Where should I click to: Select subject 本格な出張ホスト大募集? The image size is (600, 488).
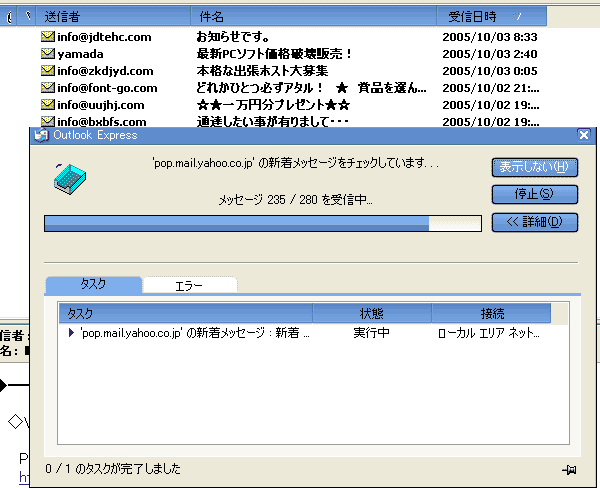tap(262, 71)
